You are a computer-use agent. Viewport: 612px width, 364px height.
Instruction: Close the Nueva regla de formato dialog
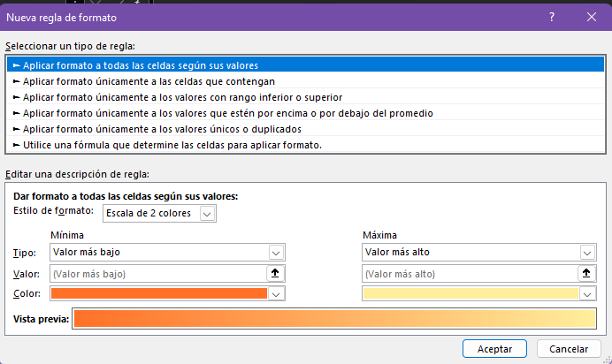(592, 17)
